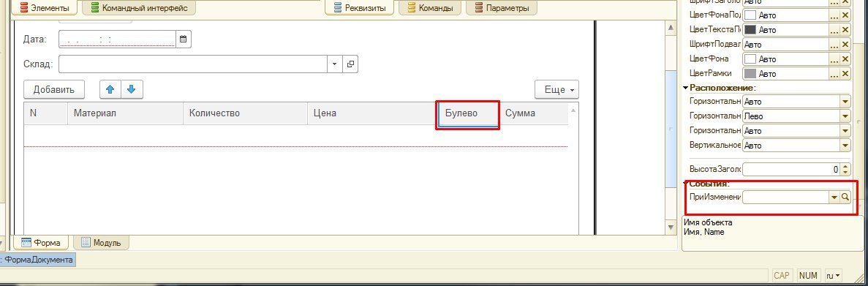Clear ЦветФона value with the X button
This screenshot has width=868, height=286.
tap(845, 59)
